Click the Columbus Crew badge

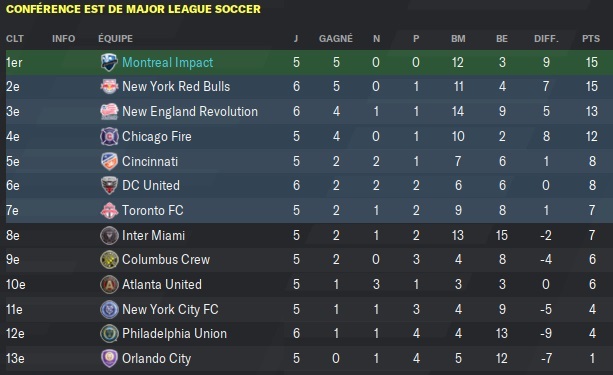click(109, 260)
